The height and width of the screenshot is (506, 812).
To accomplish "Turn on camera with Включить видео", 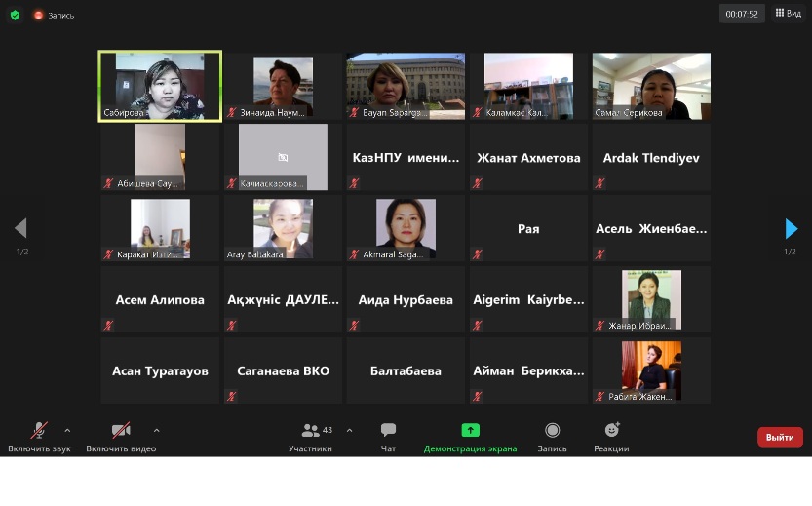I will click(121, 436).
